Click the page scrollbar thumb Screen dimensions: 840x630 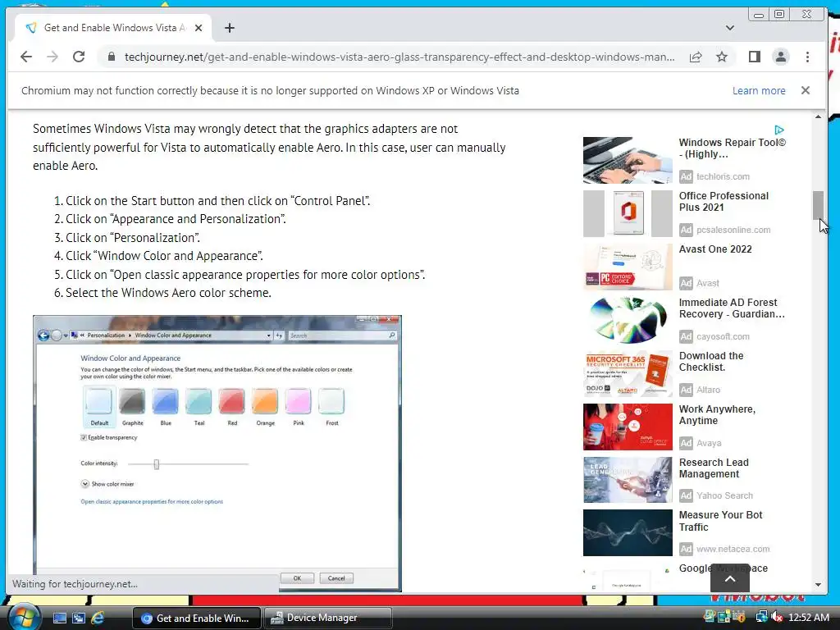tap(818, 204)
